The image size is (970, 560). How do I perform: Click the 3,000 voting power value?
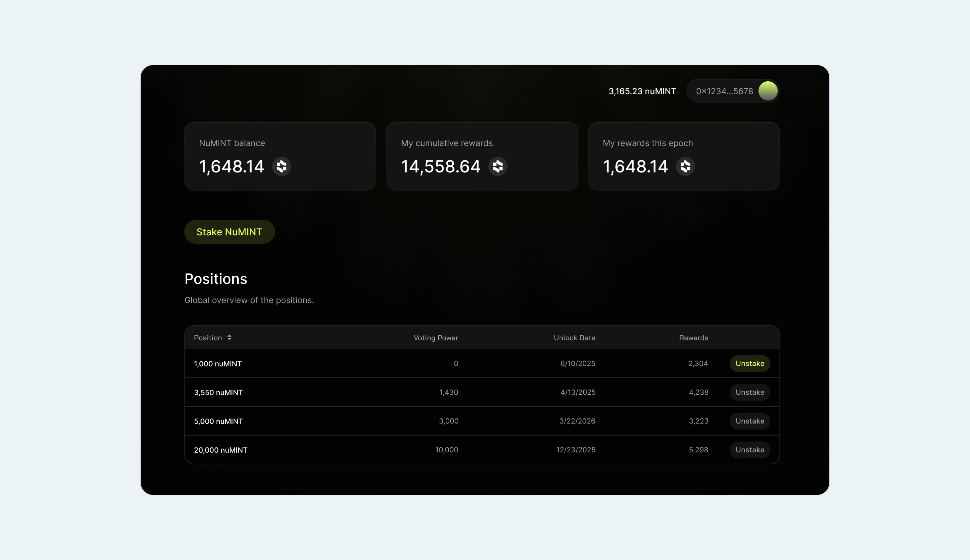(449, 421)
